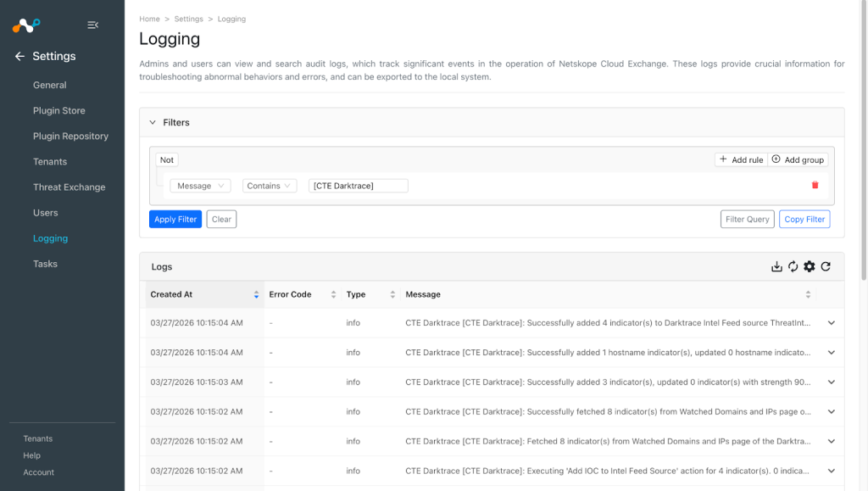Image resolution: width=868 pixels, height=491 pixels.
Task: Open Threat Exchange settings
Action: point(70,187)
